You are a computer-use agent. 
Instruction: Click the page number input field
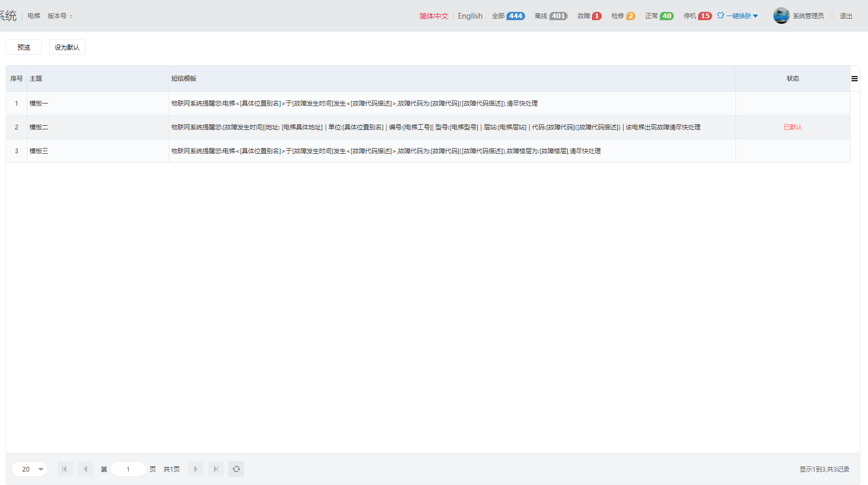tap(128, 469)
